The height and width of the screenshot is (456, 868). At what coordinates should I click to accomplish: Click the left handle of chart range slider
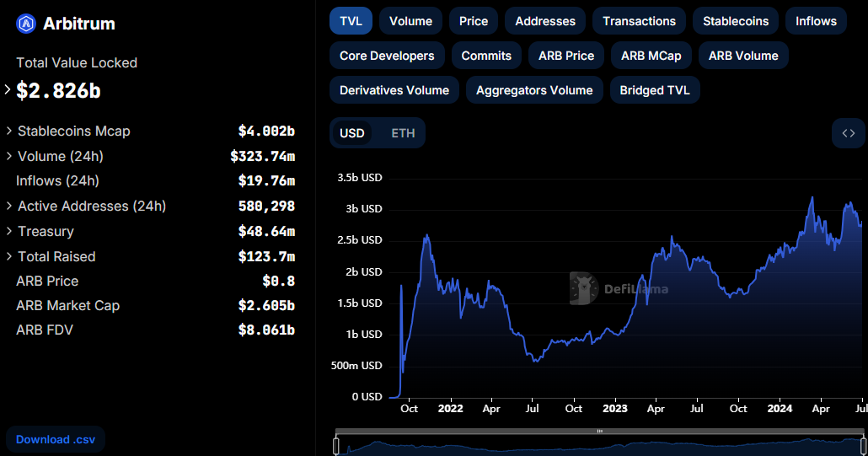point(336,446)
